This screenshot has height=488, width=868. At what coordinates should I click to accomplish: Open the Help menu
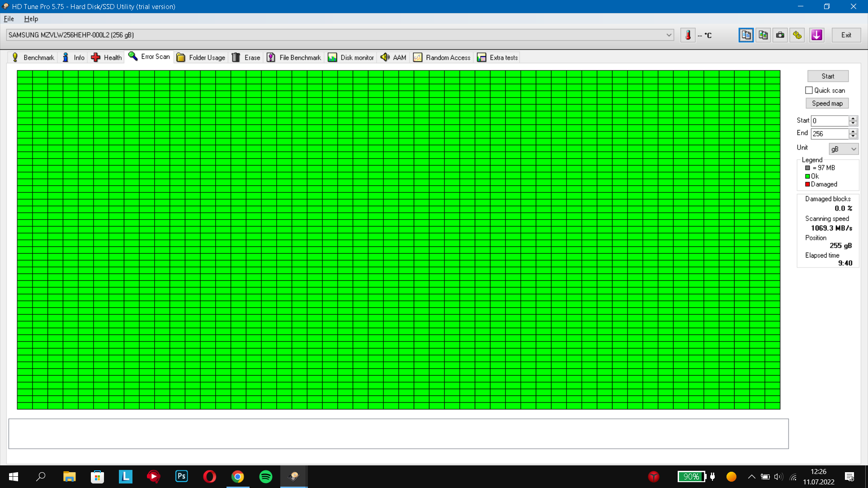click(31, 19)
